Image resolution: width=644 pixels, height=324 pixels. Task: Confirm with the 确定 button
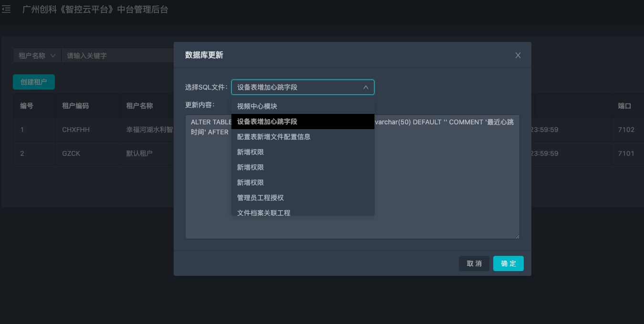click(508, 263)
